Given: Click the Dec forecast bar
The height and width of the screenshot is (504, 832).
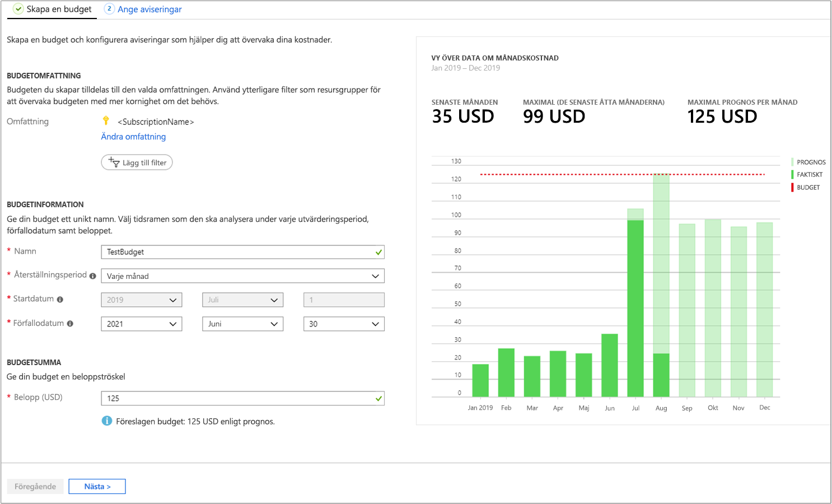Looking at the screenshot, I should (765, 310).
